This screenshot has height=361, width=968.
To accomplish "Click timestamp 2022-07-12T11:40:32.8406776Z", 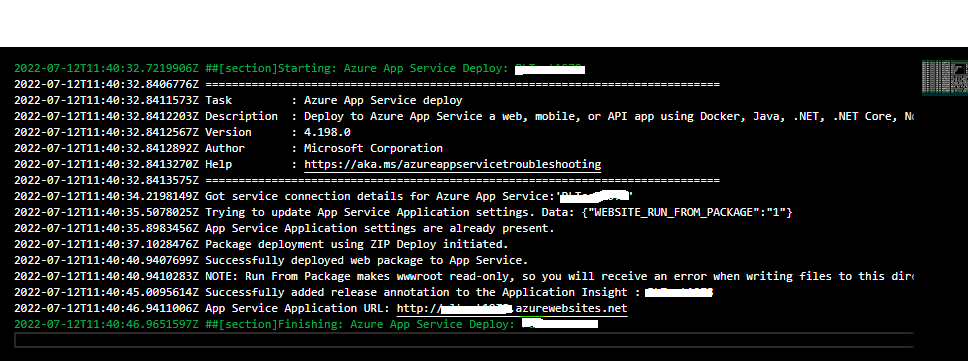I will tap(106, 84).
